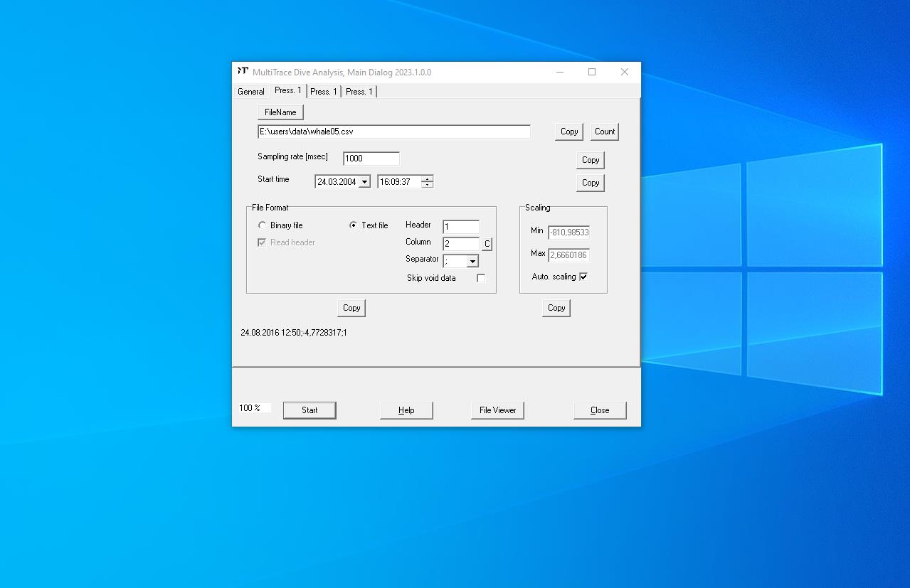Click the C button beside Column field

pyautogui.click(x=487, y=244)
